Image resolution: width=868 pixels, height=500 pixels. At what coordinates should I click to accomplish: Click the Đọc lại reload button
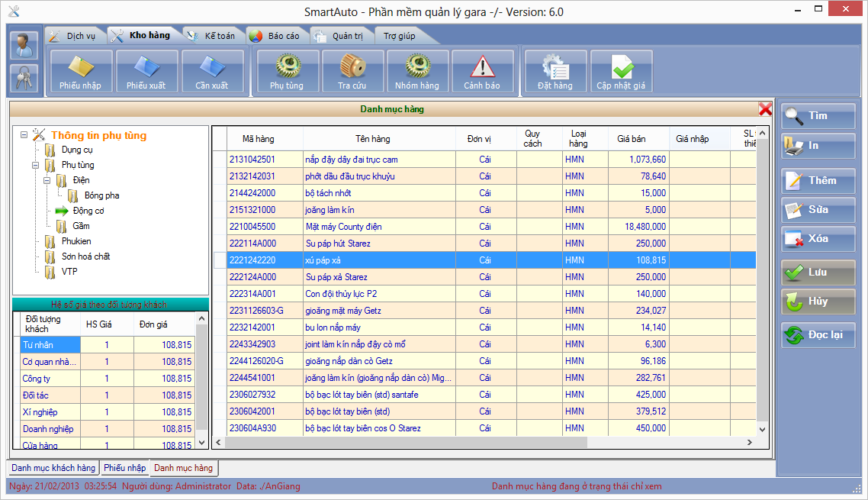point(818,335)
